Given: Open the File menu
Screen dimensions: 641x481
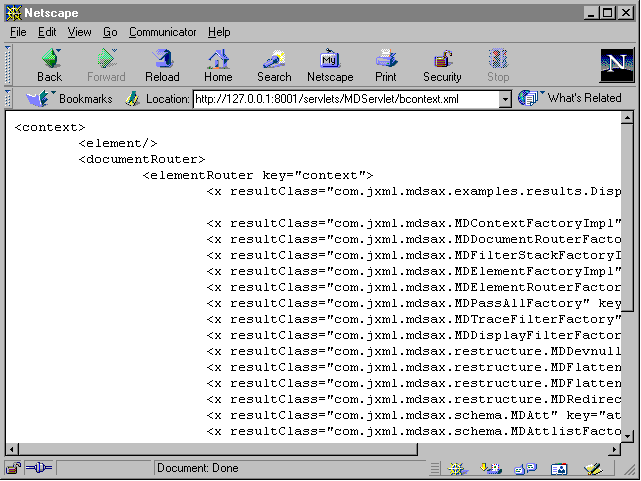Looking at the screenshot, I should 18,32.
